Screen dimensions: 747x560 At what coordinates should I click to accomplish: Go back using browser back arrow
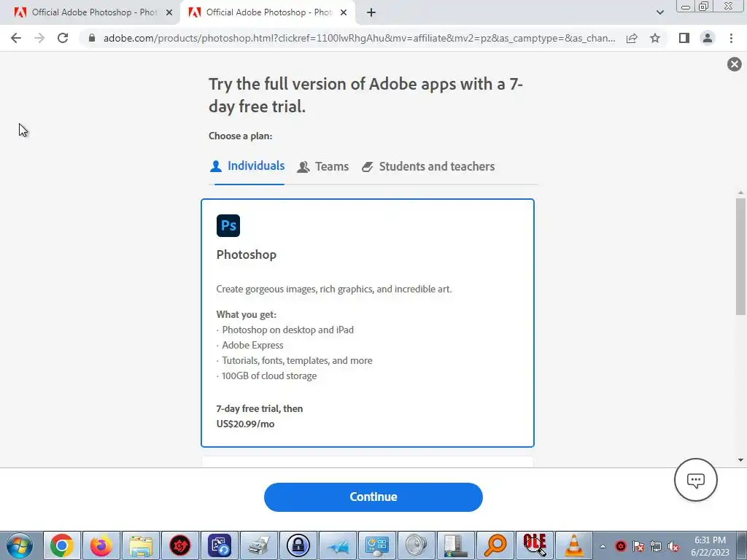pos(16,38)
